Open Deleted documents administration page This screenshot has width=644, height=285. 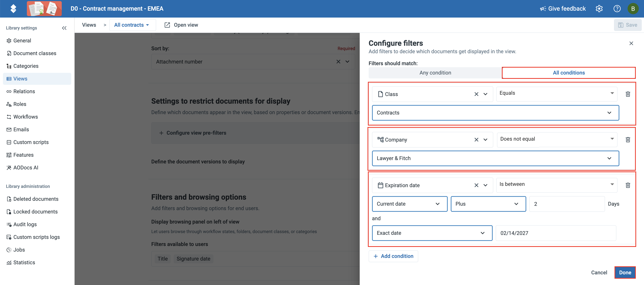point(37,199)
